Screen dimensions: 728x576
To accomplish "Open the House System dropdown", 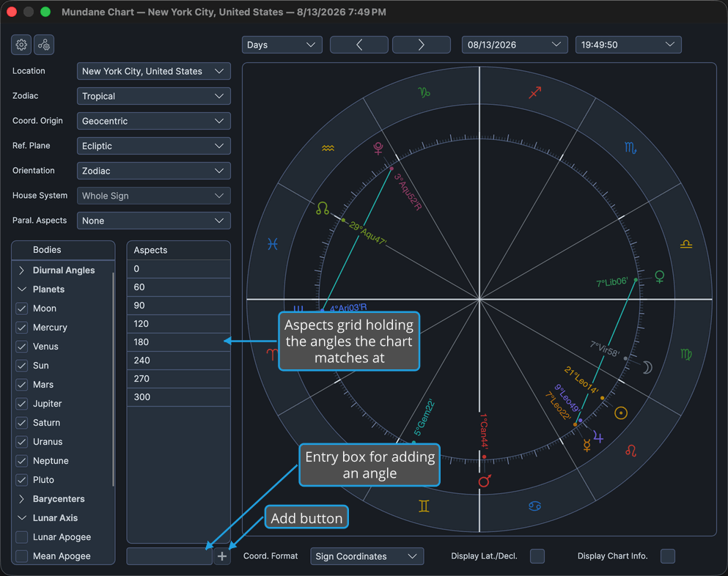I will point(154,196).
